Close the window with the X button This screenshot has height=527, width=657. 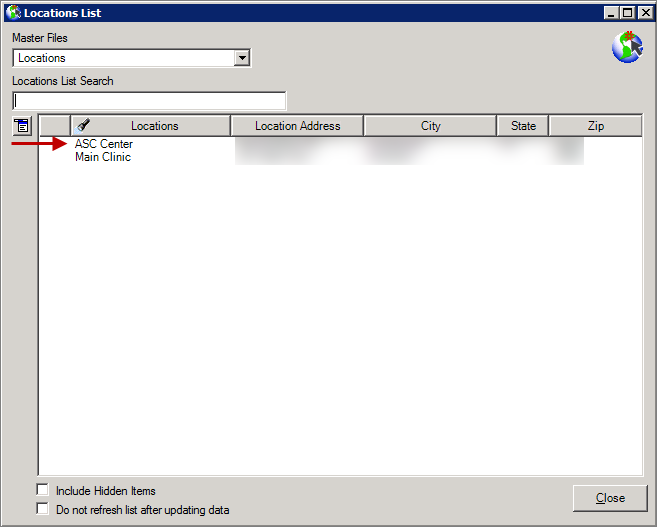click(x=645, y=13)
